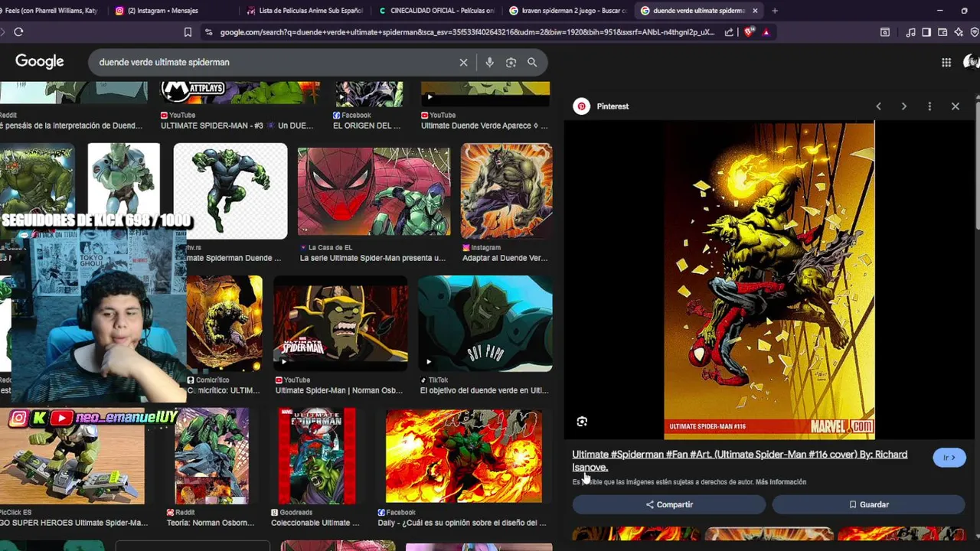Open Más información copyright link

(781, 482)
